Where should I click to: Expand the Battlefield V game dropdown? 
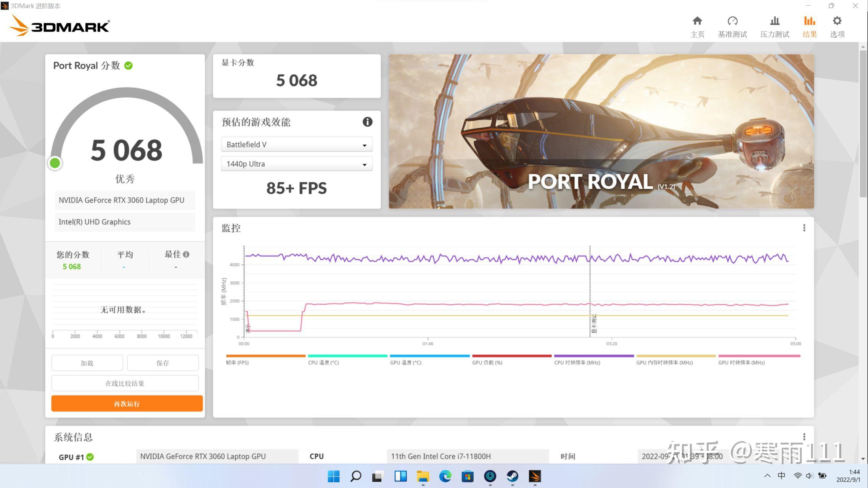pos(297,144)
